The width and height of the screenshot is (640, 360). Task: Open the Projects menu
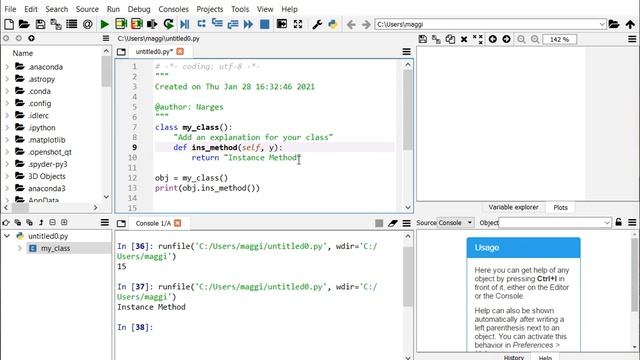(209, 9)
